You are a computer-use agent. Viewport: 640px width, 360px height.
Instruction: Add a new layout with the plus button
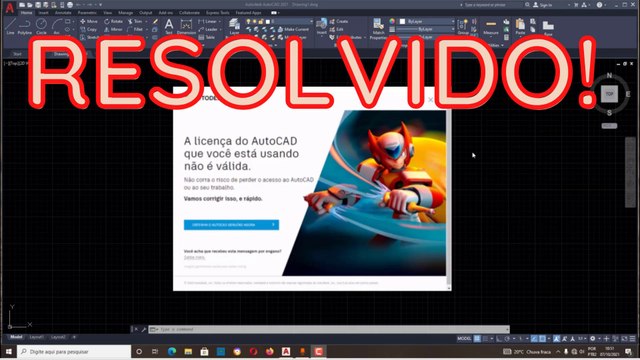pos(74,337)
